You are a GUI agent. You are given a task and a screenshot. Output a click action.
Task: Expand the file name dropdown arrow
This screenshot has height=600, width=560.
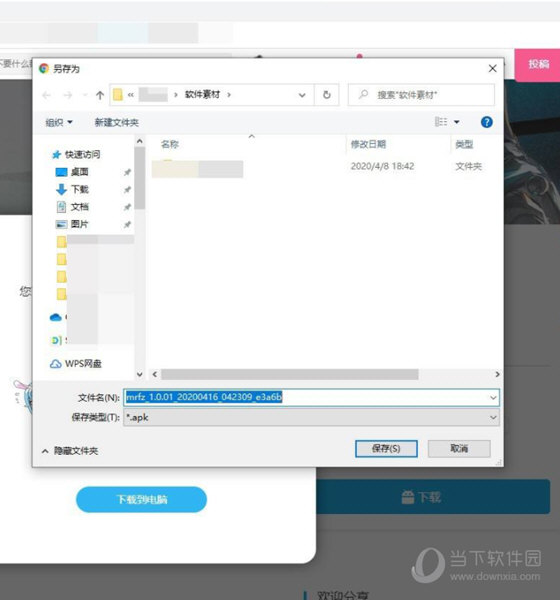pyautogui.click(x=493, y=398)
